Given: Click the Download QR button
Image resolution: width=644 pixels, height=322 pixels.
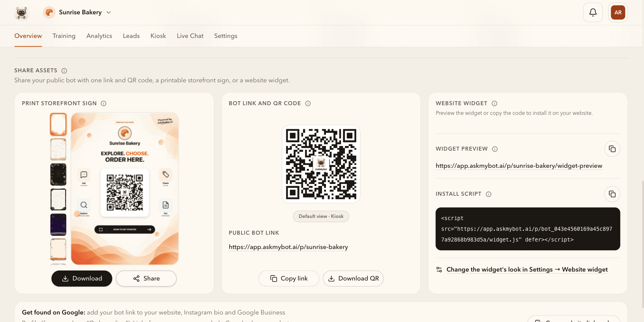Looking at the screenshot, I should (353, 278).
